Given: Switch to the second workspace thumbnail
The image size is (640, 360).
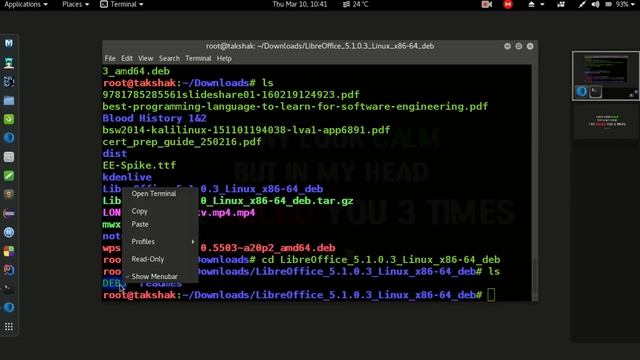Looking at the screenshot, I should coord(605,122).
